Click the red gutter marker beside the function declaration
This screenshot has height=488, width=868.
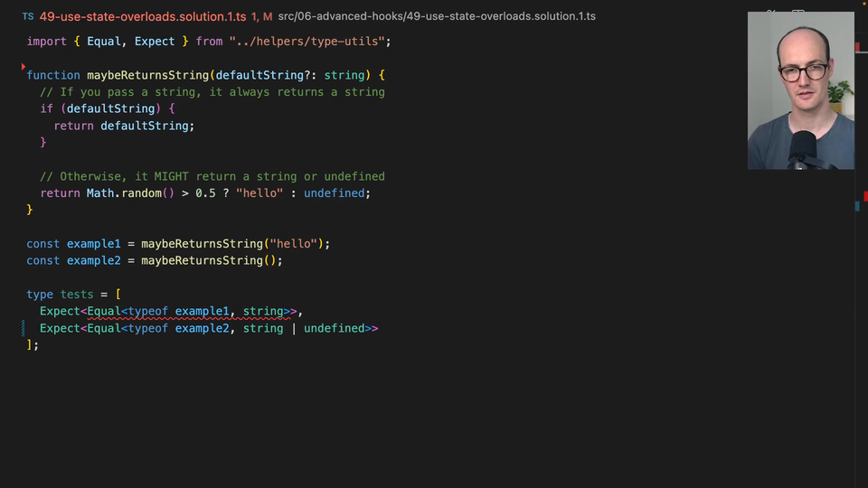tap(24, 67)
